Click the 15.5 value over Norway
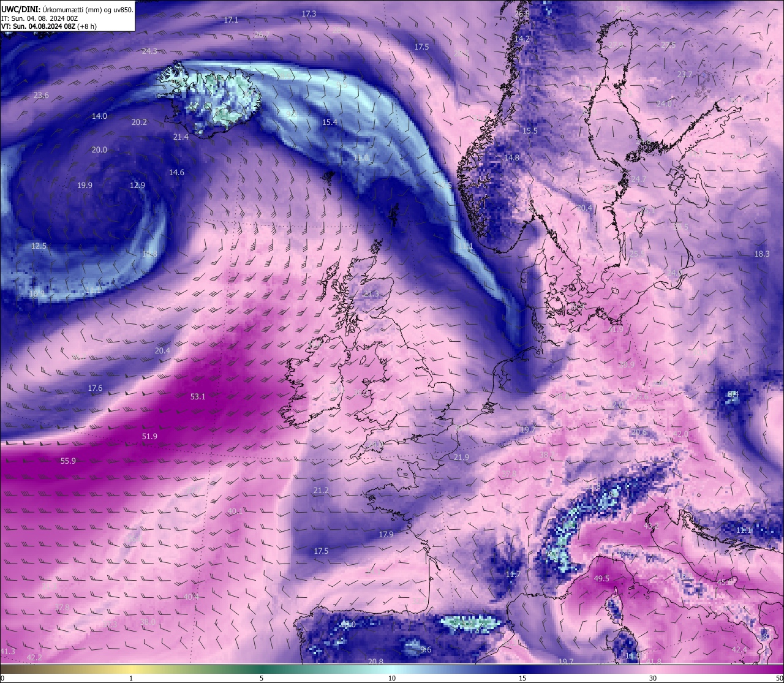784x683 pixels. tap(530, 130)
